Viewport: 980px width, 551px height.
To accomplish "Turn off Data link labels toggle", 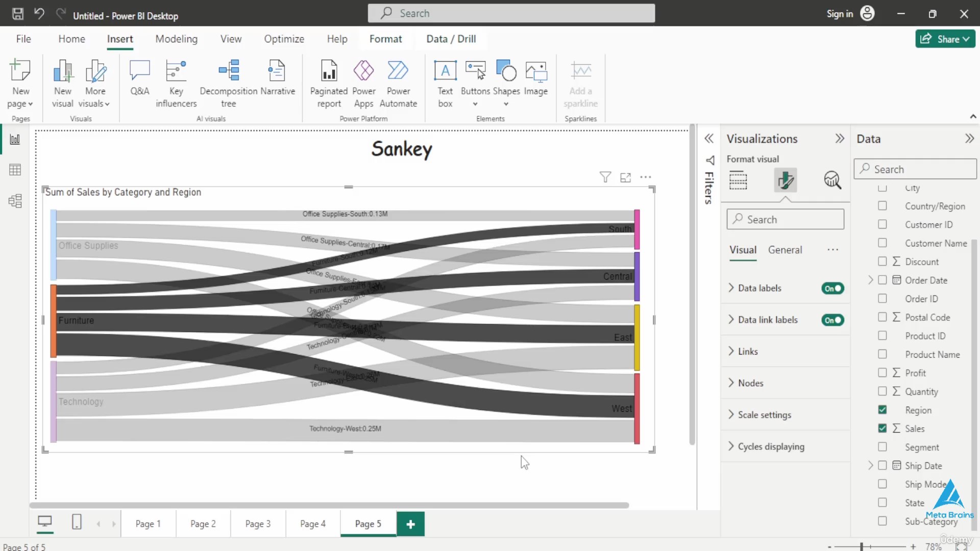I will (x=832, y=320).
